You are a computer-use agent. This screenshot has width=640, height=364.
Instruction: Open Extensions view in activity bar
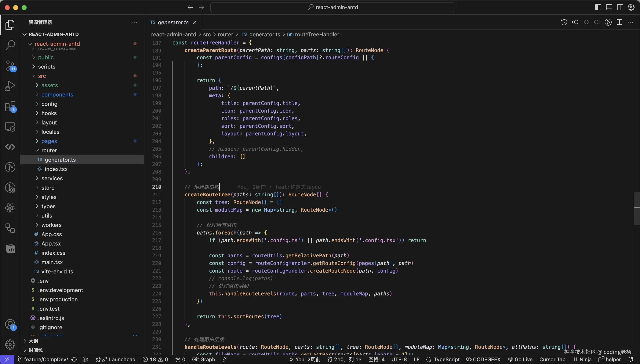click(x=10, y=107)
